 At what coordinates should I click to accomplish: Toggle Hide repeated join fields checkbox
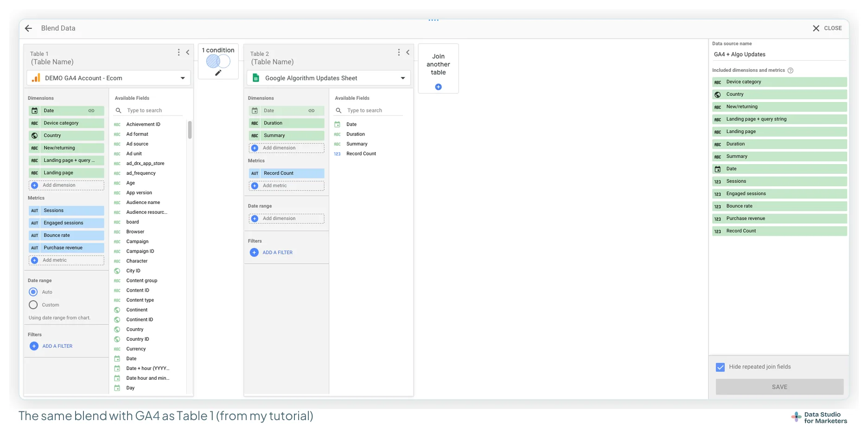coord(720,367)
